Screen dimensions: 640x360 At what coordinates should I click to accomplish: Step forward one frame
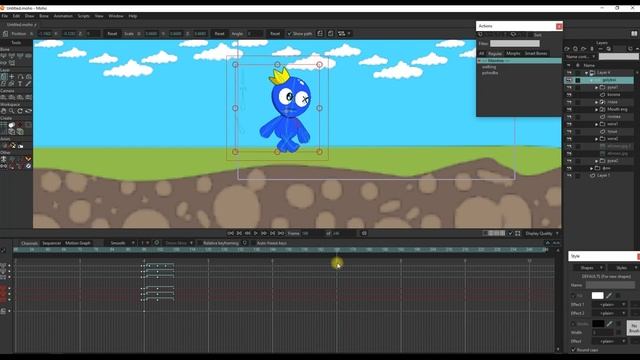[x=264, y=233]
